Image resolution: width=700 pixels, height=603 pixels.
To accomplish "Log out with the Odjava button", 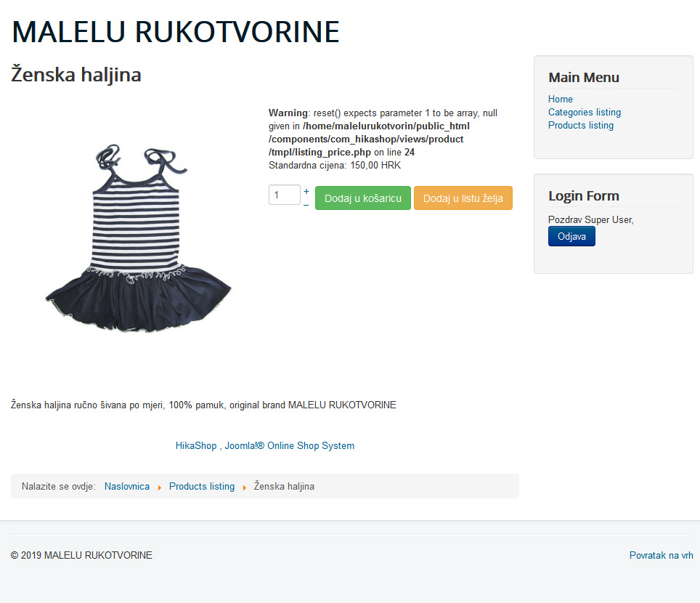I will click(x=571, y=236).
